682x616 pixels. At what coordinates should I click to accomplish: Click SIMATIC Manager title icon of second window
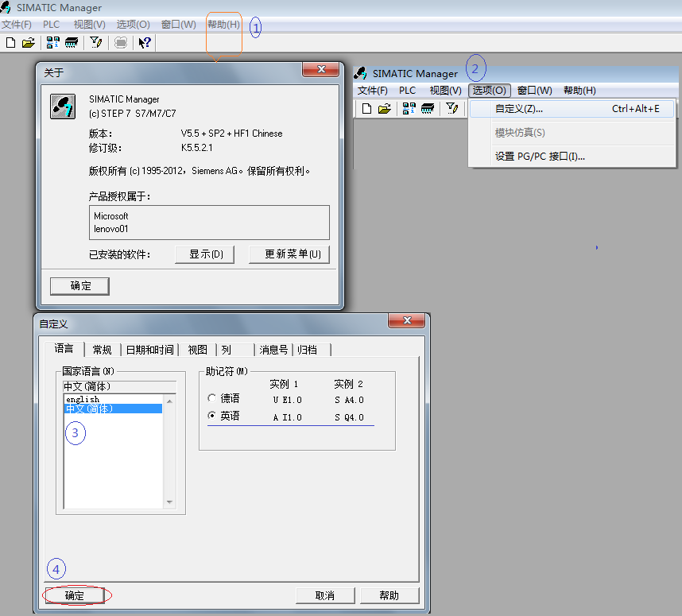point(360,73)
